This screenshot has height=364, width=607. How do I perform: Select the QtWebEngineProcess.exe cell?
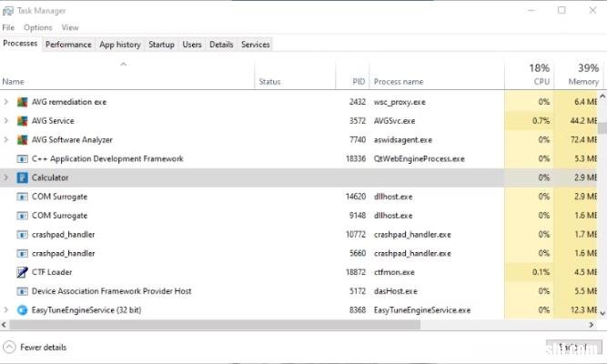click(x=420, y=158)
